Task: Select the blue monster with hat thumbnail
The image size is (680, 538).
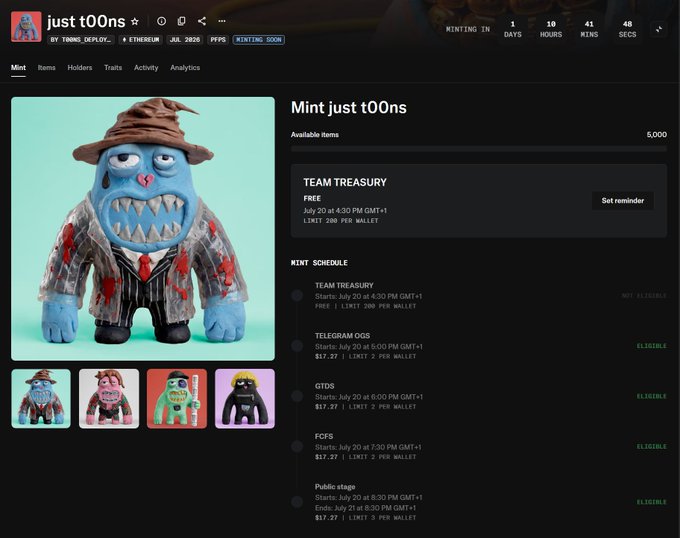Action: coord(41,399)
